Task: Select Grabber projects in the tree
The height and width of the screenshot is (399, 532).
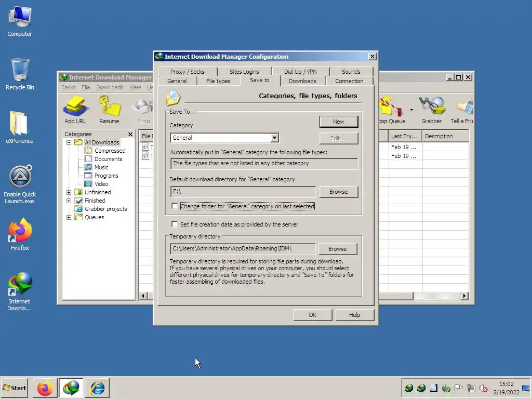Action: pyautogui.click(x=105, y=209)
